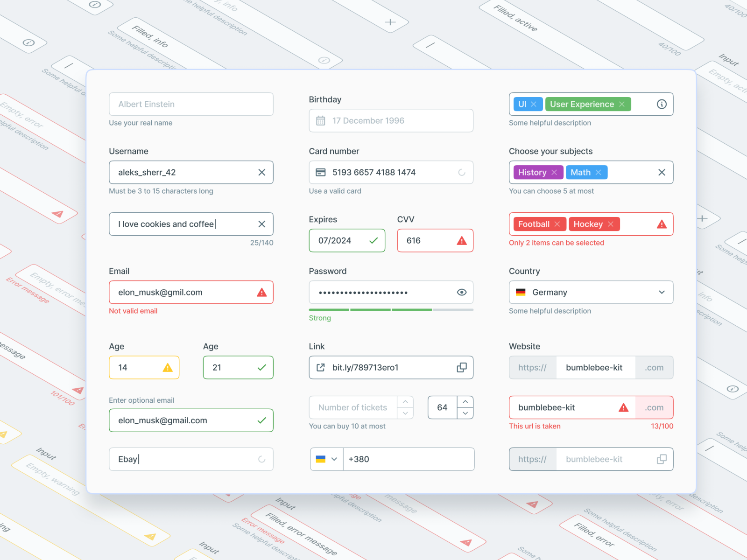Click the external link icon inside the Link field

click(320, 367)
